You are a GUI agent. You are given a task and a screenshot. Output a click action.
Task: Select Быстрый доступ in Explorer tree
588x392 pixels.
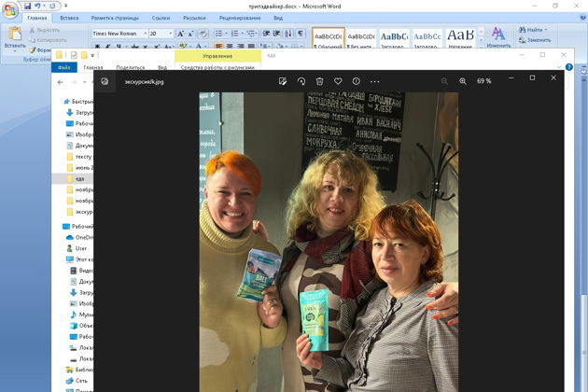click(78, 102)
